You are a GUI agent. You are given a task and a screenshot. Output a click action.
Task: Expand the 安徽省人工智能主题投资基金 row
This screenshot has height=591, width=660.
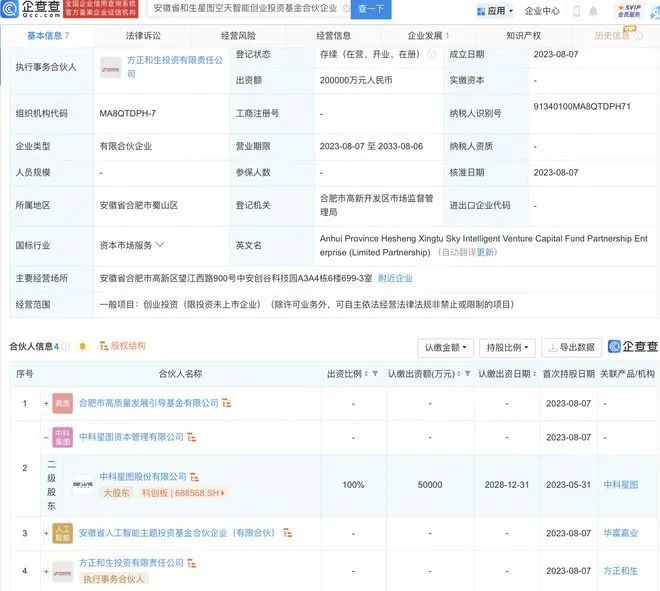pos(46,534)
